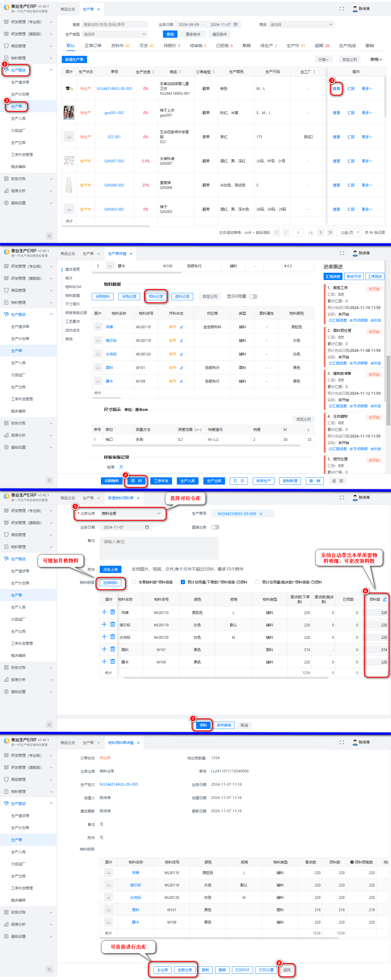
Task: Open the 生产类型 dropdown
Action: click(x=114, y=34)
